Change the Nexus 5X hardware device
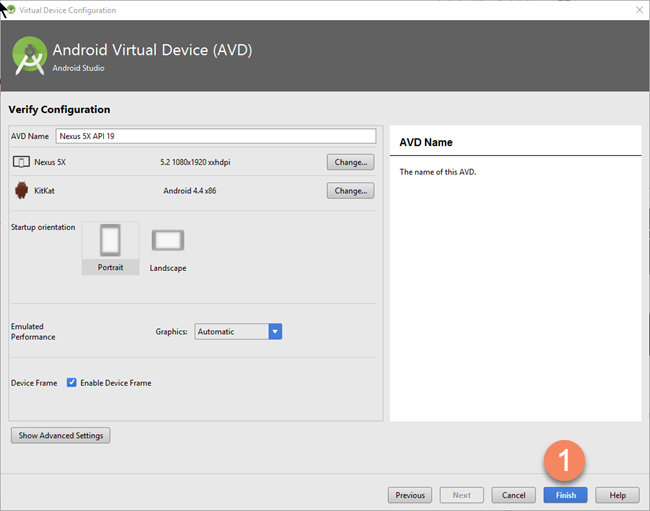Image resolution: width=650 pixels, height=511 pixels. point(350,162)
